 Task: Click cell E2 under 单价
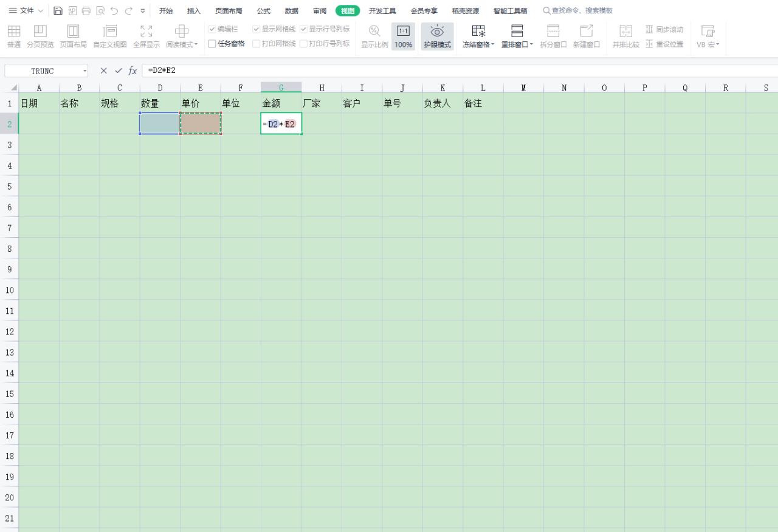coord(201,123)
